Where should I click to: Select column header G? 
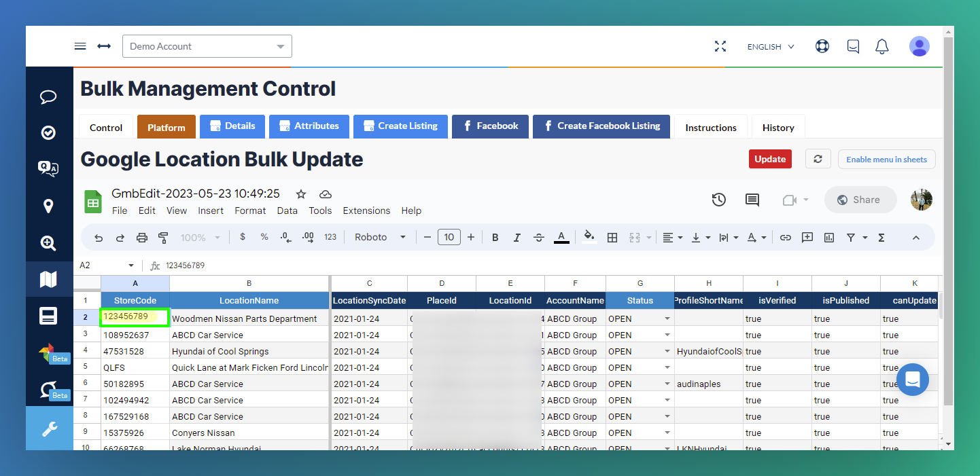[640, 283]
